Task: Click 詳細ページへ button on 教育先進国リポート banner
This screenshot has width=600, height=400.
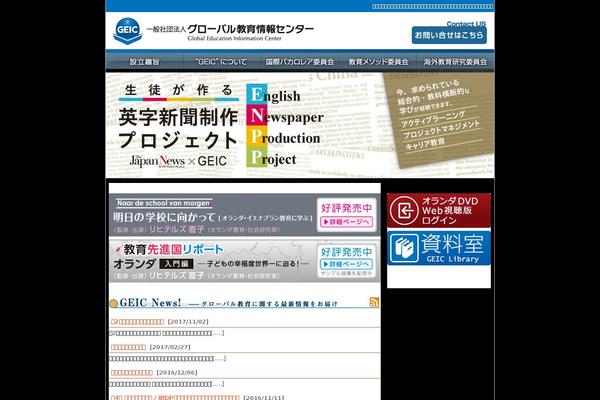Action: point(346,264)
